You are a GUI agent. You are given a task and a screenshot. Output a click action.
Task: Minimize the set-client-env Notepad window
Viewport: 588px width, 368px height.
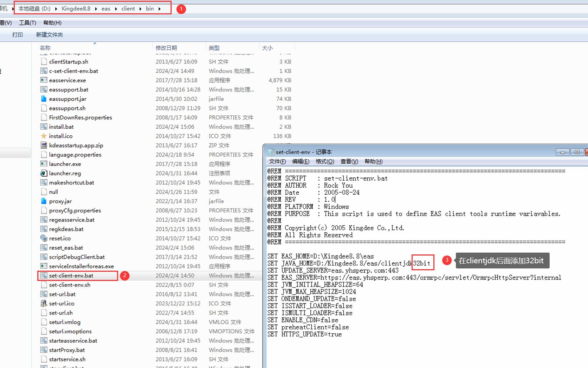tap(563, 152)
